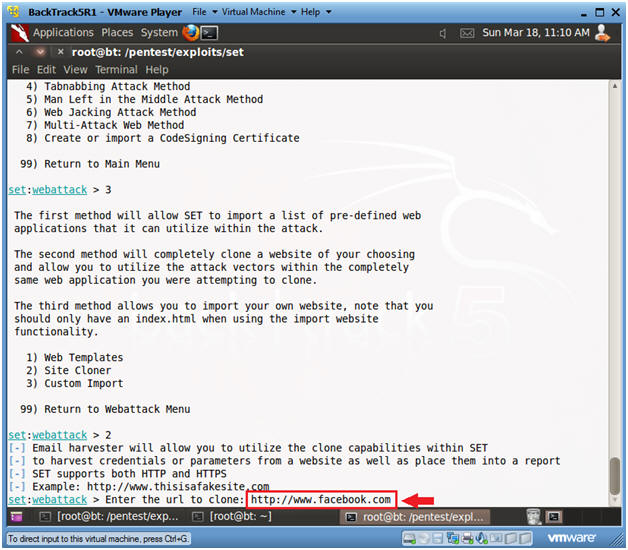Open terminal File menu
628x550 pixels.
[20, 70]
